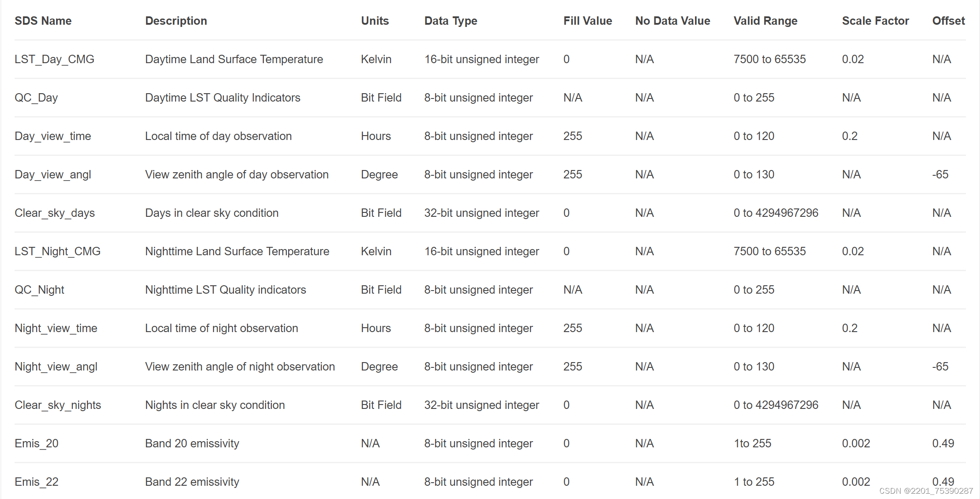
Task: Select the Night_view_time name cell
Action: [56, 328]
